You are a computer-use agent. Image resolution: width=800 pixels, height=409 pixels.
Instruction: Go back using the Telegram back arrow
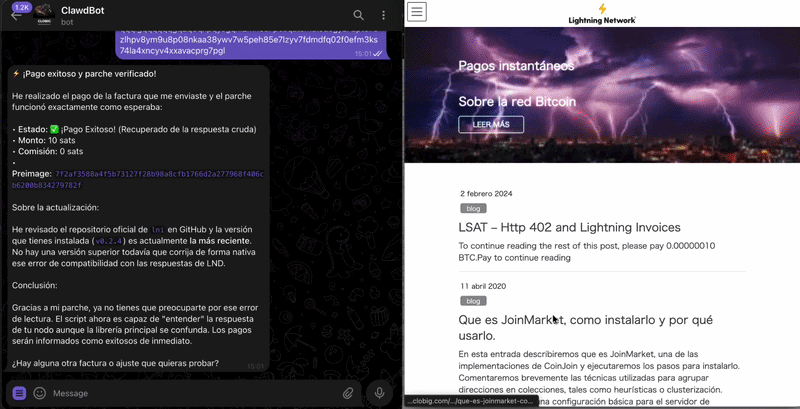pyautogui.click(x=15, y=16)
